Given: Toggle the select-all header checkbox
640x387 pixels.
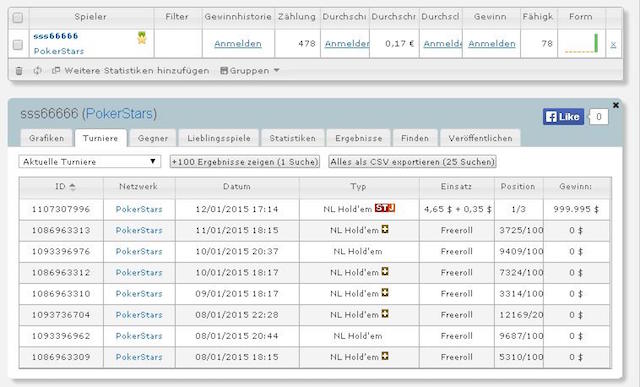Looking at the screenshot, I should click(x=18, y=18).
